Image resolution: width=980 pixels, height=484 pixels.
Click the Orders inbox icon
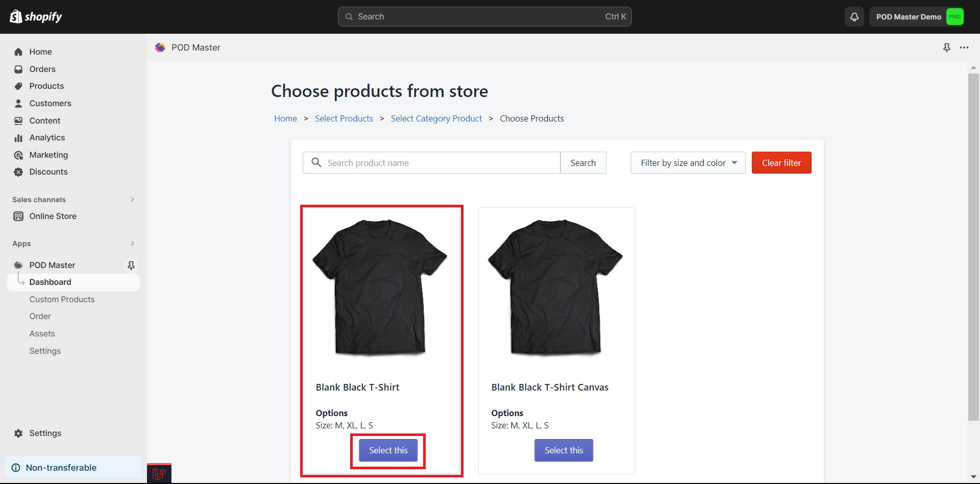(18, 69)
